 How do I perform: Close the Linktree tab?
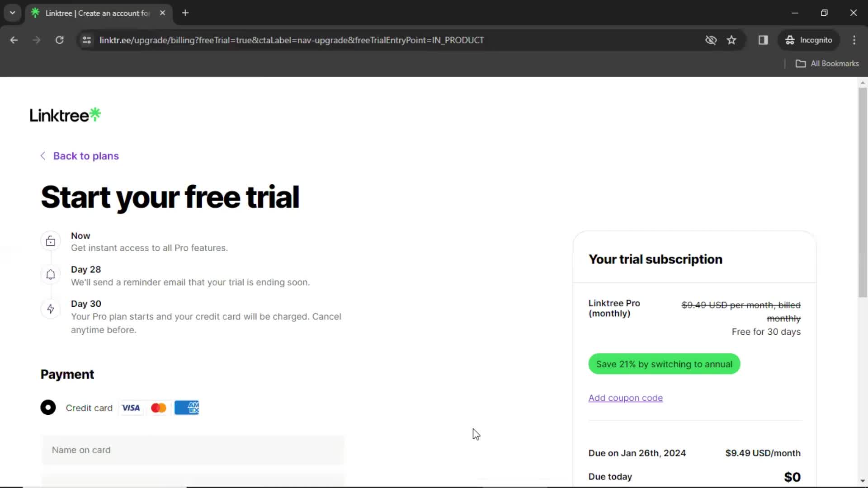tap(162, 13)
